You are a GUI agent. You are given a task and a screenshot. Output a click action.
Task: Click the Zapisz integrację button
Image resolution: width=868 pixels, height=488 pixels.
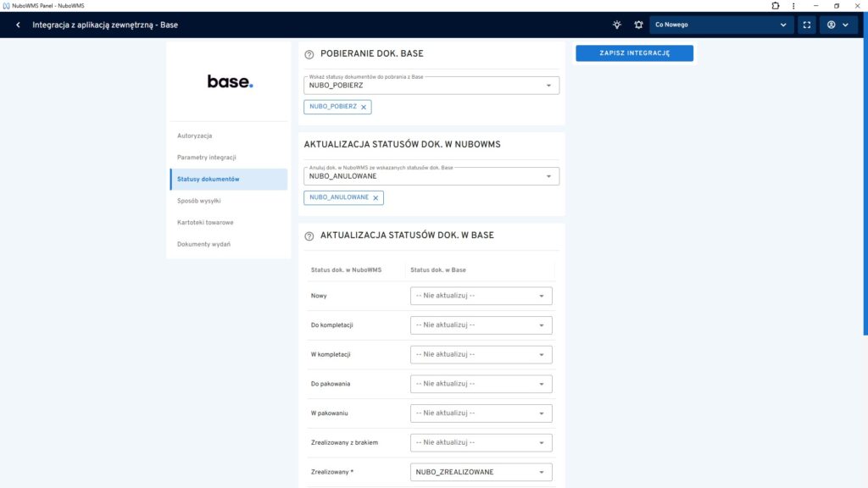(634, 53)
